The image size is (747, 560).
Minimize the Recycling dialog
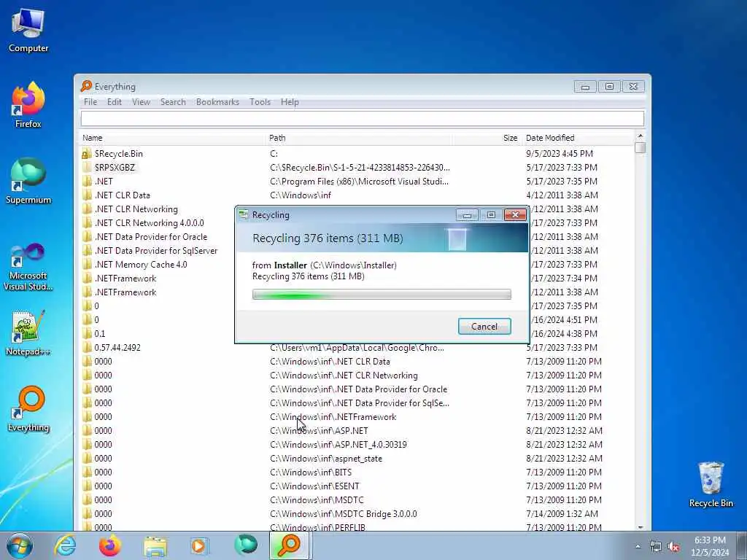tap(467, 215)
